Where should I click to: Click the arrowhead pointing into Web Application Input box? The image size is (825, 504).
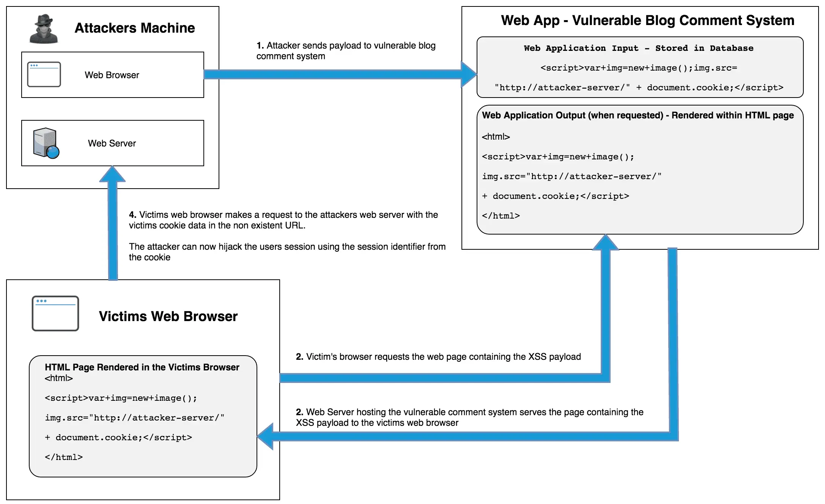[469, 74]
